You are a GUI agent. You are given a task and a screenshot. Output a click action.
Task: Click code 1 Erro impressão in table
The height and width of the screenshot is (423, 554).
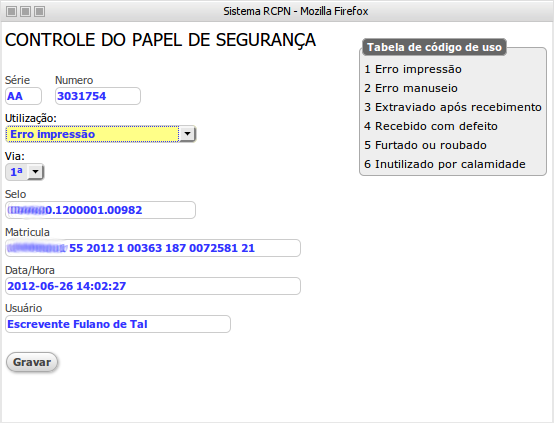coord(413,69)
